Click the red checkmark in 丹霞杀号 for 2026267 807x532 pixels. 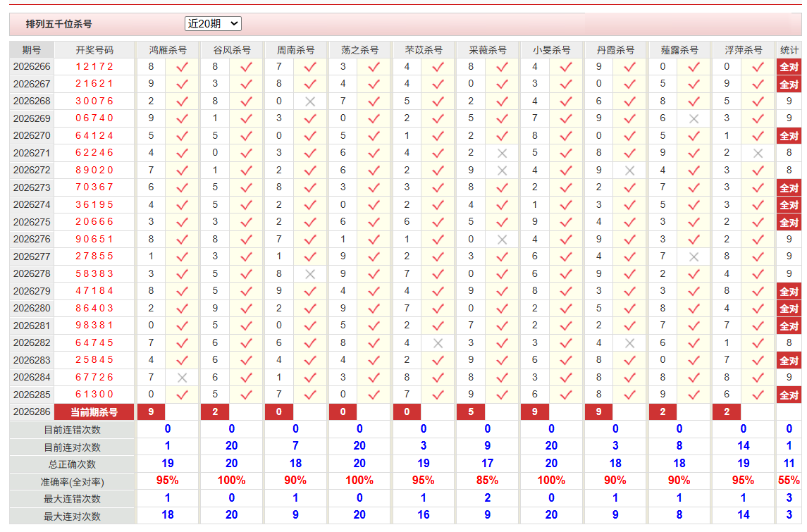(x=629, y=84)
